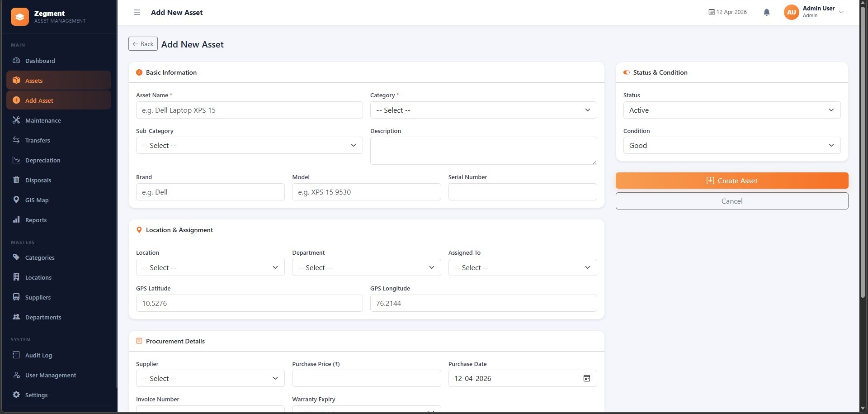The height and width of the screenshot is (414, 868).
Task: Open the Assigned To dropdown
Action: point(522,267)
